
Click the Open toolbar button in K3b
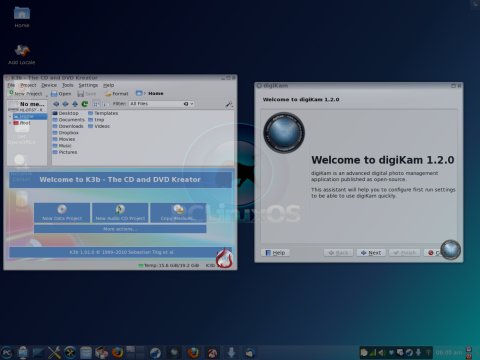(x=61, y=94)
